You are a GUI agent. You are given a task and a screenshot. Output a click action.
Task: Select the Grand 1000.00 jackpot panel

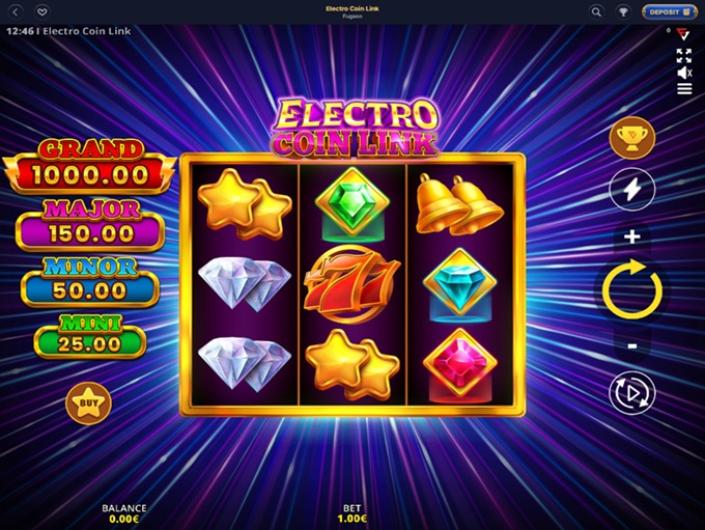(x=89, y=167)
